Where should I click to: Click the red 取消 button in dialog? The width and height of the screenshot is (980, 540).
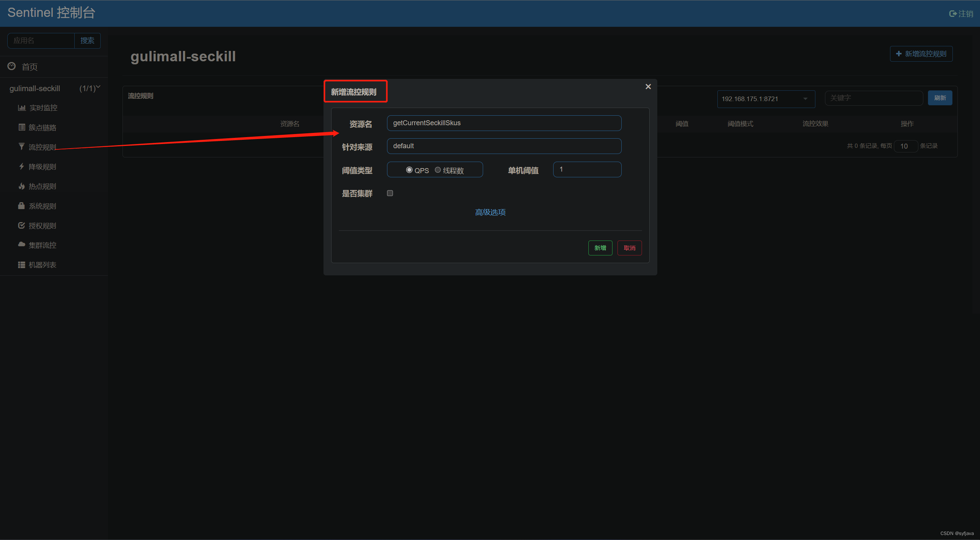[629, 248]
